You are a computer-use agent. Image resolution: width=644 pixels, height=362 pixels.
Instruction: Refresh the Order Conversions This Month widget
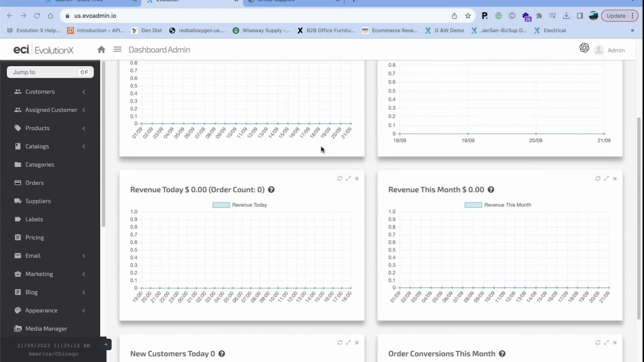pos(597,343)
